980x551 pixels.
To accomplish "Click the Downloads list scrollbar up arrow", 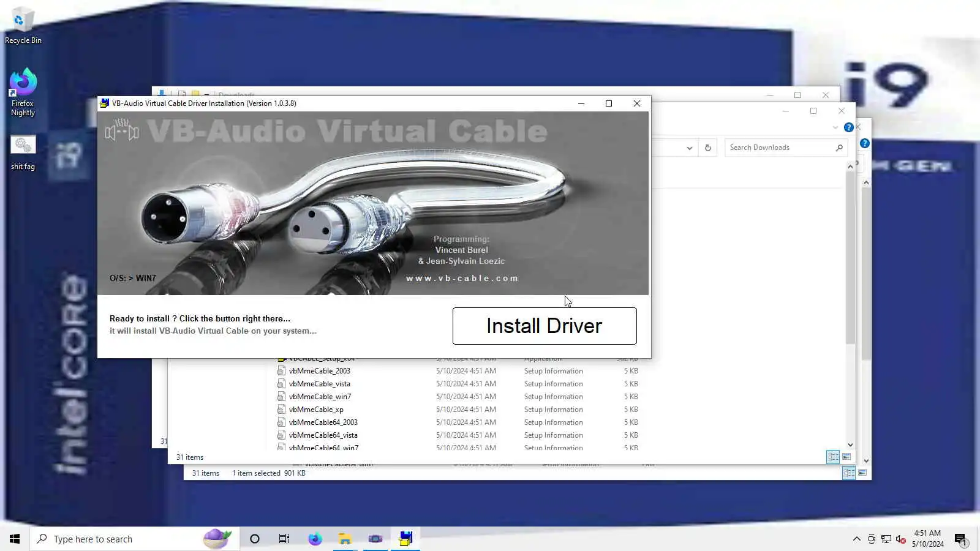I will pyautogui.click(x=850, y=167).
